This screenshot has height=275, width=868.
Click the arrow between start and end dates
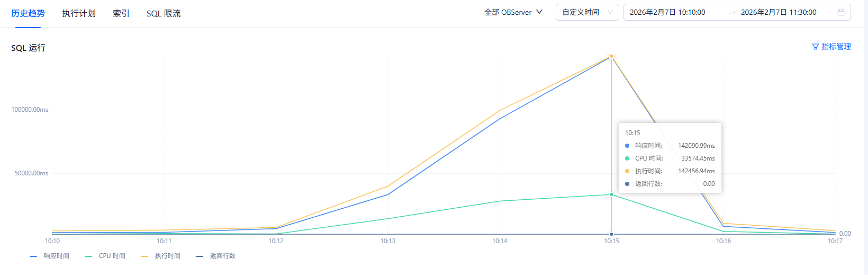(733, 13)
